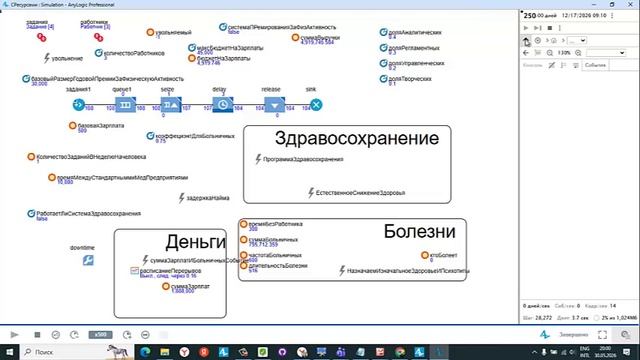Clear the console with the crossed icon
Screen dimensions: 640x360
pos(551,65)
